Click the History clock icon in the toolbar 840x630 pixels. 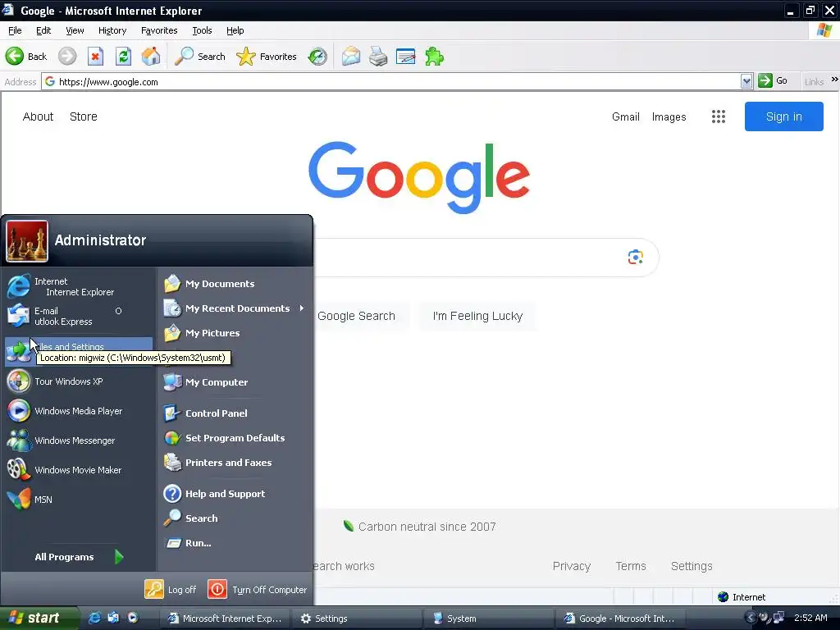tap(317, 57)
